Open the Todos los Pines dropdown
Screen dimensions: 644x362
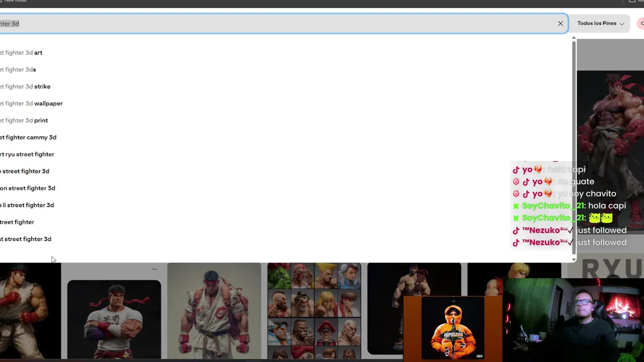[x=601, y=24]
